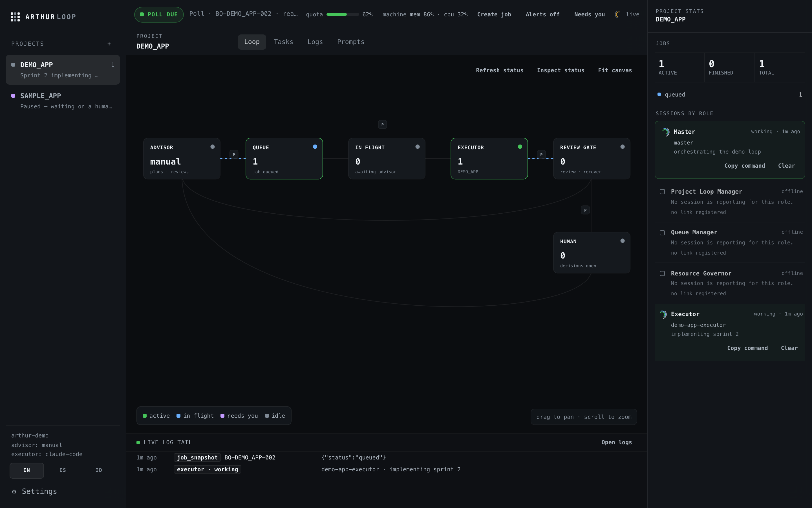Open the Loop tab
The image size is (812, 508).
click(252, 42)
